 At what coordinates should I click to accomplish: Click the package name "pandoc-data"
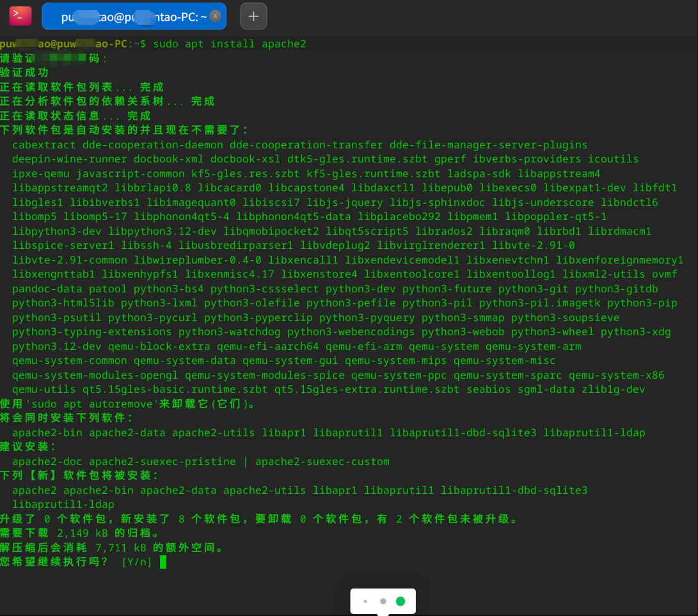click(47, 289)
